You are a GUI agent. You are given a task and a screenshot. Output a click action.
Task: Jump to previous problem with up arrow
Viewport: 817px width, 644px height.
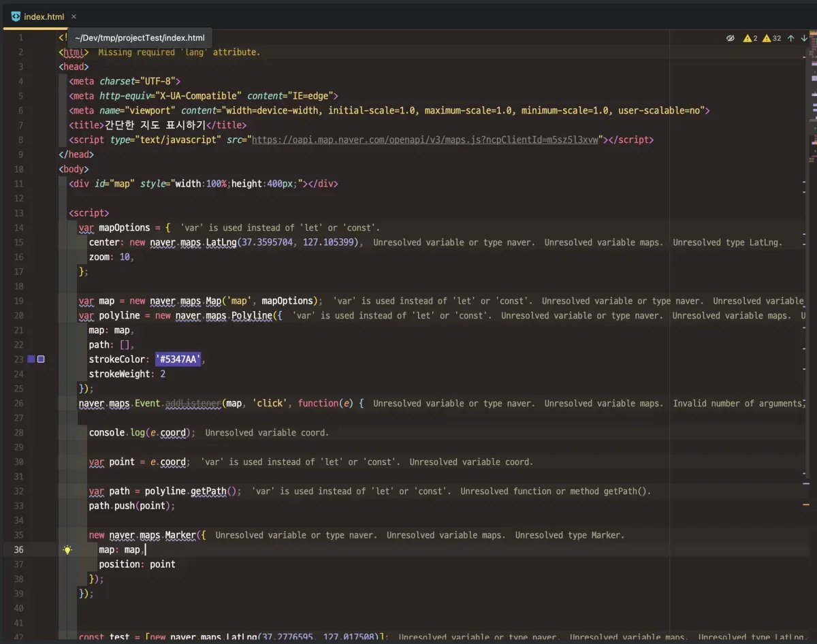point(790,39)
